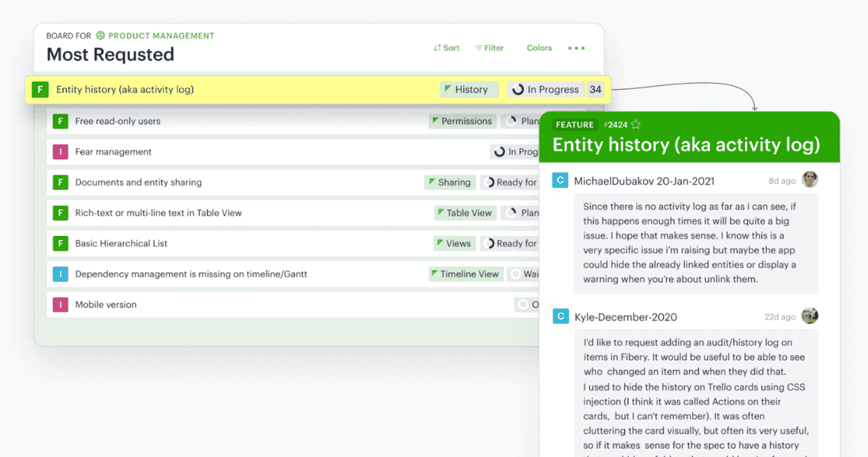Click the In Progress progress ring on highlighted row

click(x=517, y=89)
